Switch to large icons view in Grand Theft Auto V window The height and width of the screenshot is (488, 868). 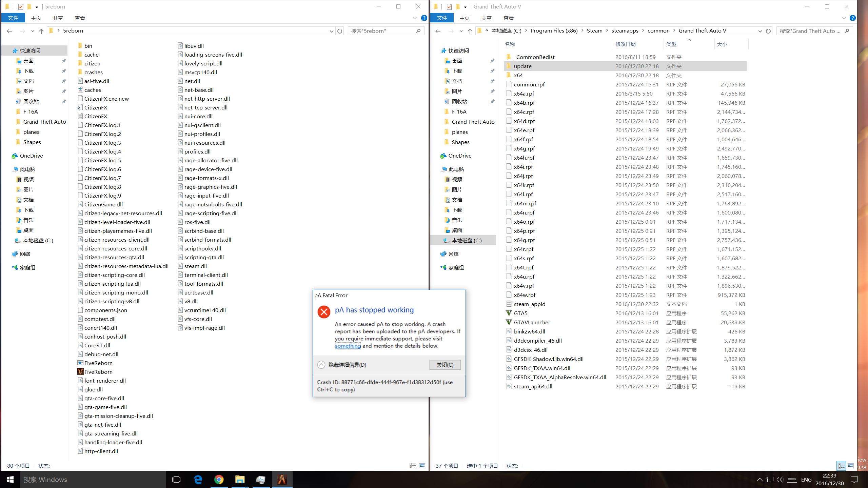851,466
